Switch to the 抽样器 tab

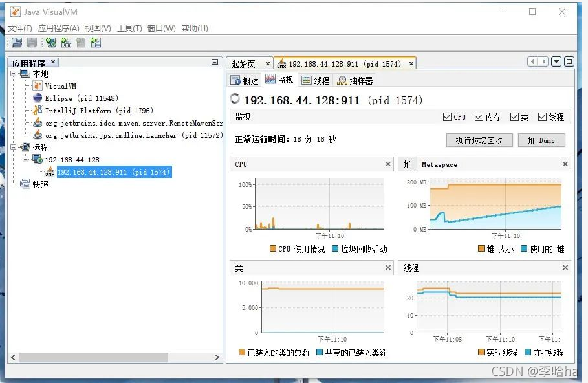pos(354,80)
